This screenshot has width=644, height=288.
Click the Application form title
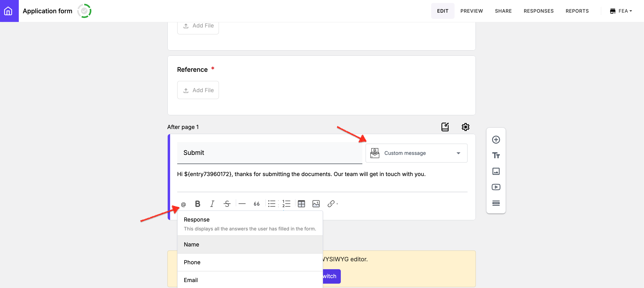[x=47, y=11]
